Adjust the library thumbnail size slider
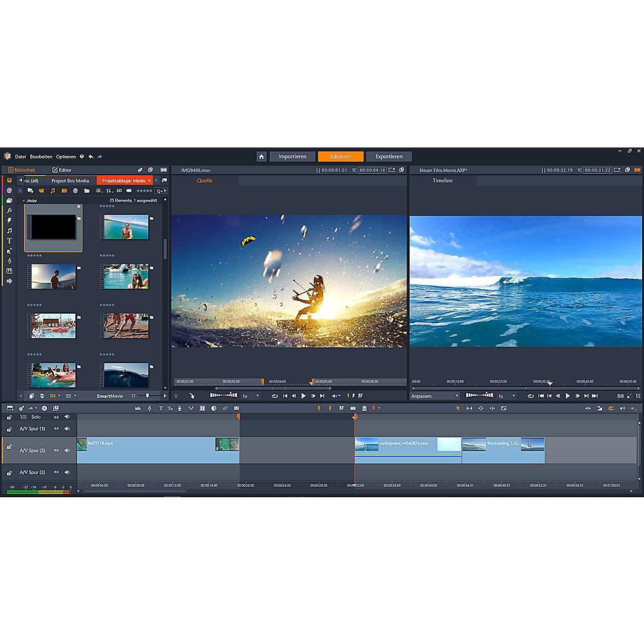The height and width of the screenshot is (644, 644). (147, 395)
